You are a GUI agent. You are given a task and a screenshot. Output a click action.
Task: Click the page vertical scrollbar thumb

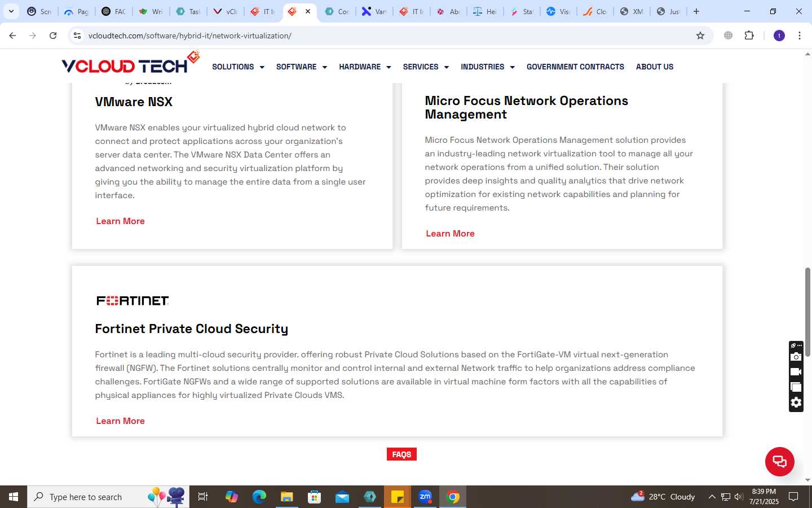click(807, 312)
